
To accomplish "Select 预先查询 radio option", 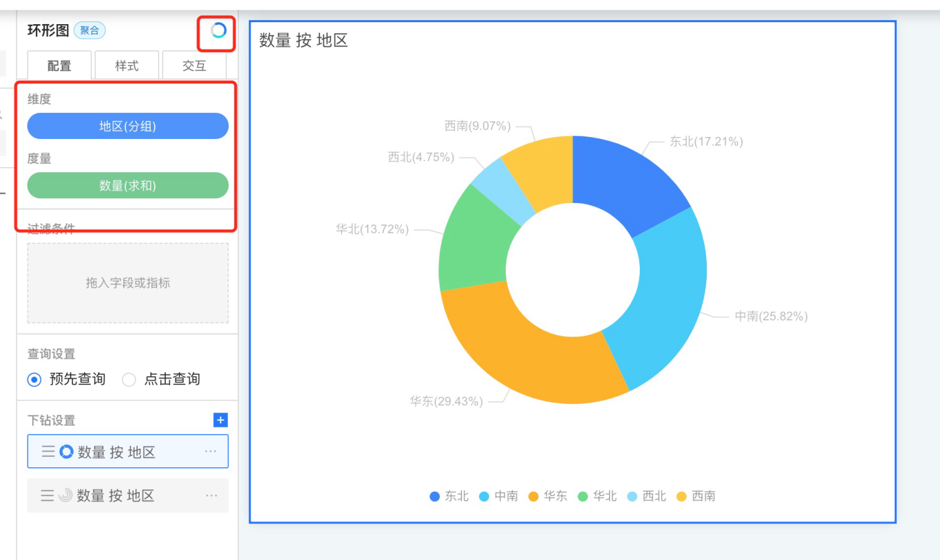I will pos(35,380).
